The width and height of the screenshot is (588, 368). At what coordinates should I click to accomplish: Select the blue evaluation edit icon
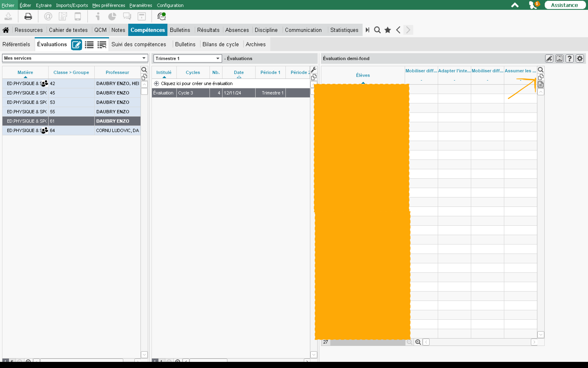76,45
